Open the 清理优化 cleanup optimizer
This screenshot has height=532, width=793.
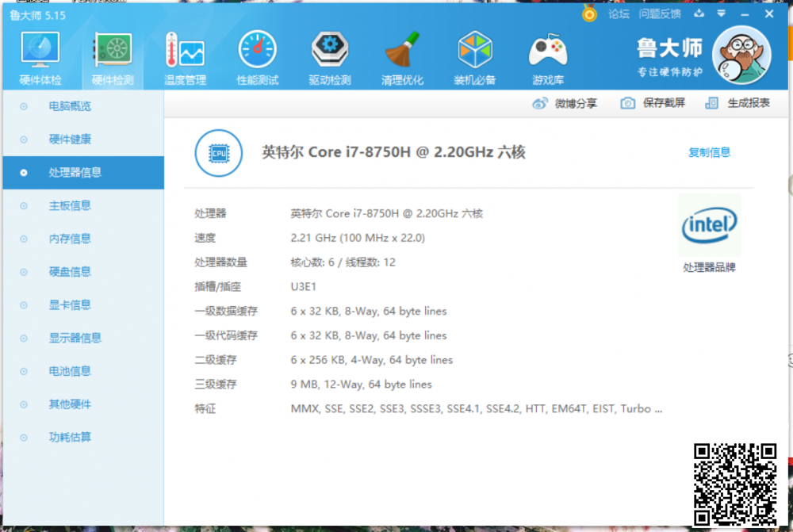coord(403,55)
